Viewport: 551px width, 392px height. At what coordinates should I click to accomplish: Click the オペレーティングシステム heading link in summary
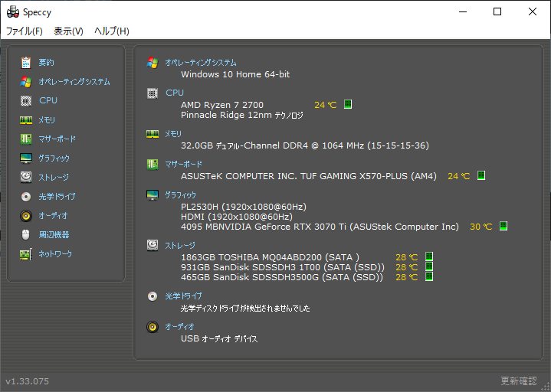201,63
